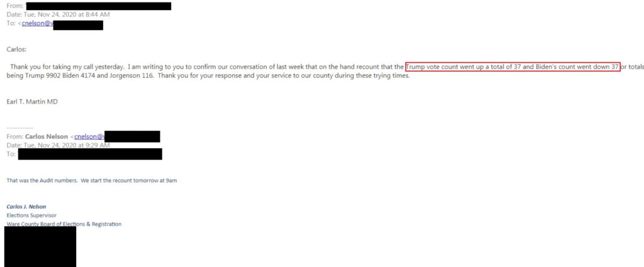Click the dashed separator above the second email
The image size is (644, 267).
pyautogui.click(x=19, y=128)
